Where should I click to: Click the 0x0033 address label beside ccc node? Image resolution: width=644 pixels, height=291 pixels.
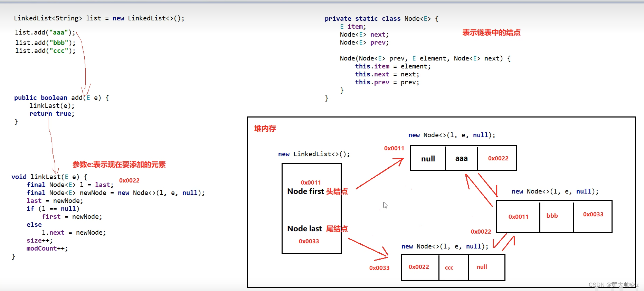point(379,268)
